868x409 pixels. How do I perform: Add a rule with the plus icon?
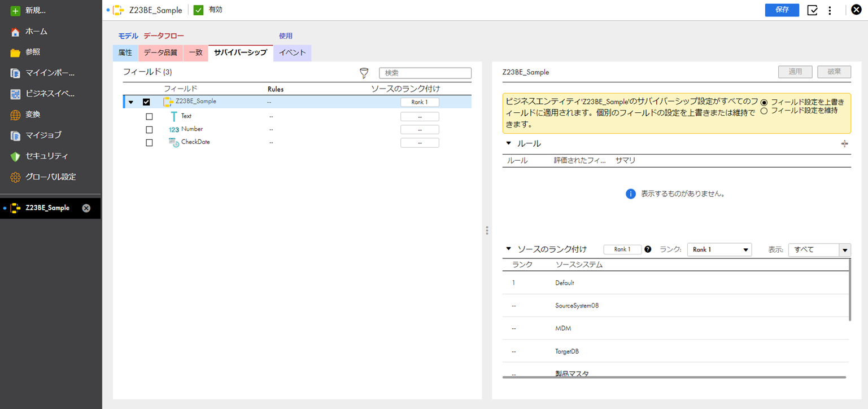(x=844, y=144)
